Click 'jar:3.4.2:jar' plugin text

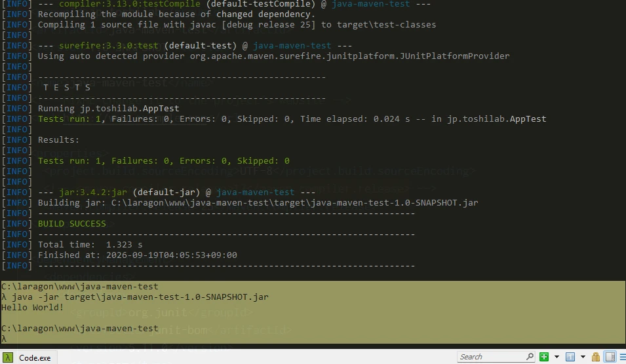(92, 192)
